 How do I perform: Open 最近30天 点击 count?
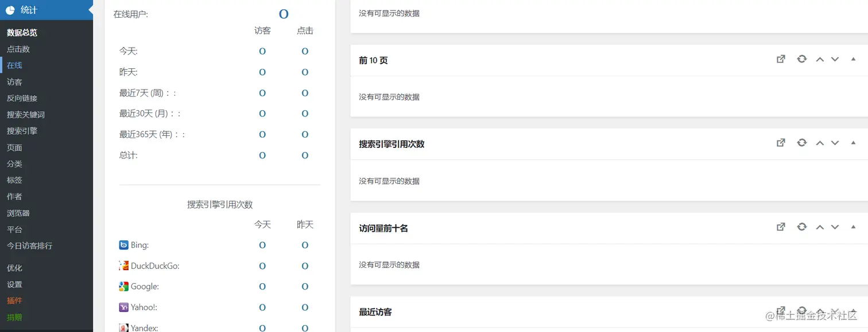(305, 114)
